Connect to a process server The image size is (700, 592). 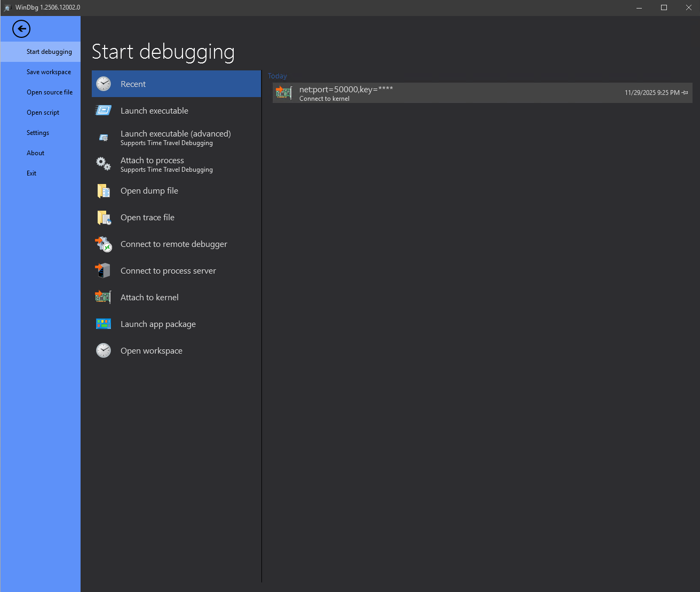point(168,270)
